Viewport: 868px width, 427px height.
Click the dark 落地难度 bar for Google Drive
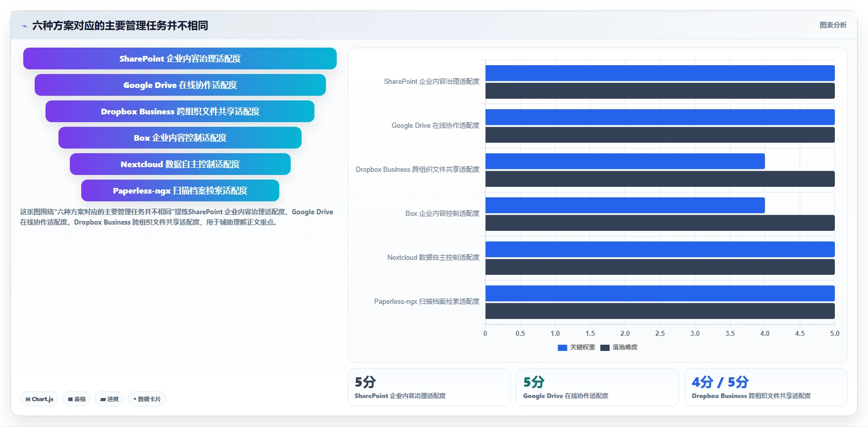(660, 135)
